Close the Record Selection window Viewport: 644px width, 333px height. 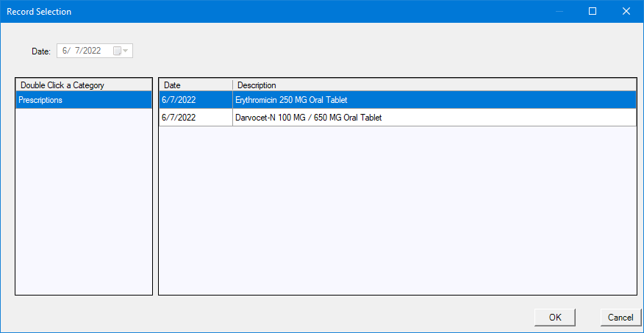(x=626, y=12)
